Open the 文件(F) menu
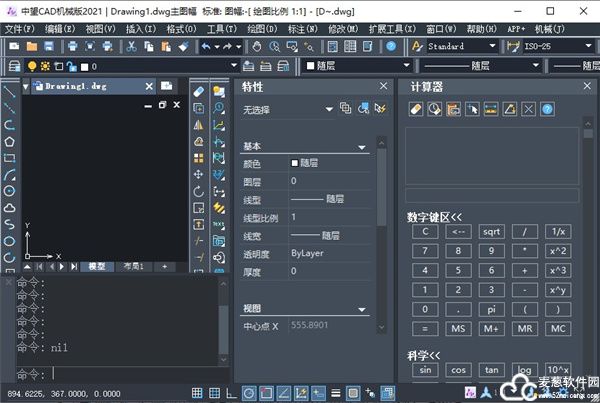The width and height of the screenshot is (600, 403). coord(20,29)
